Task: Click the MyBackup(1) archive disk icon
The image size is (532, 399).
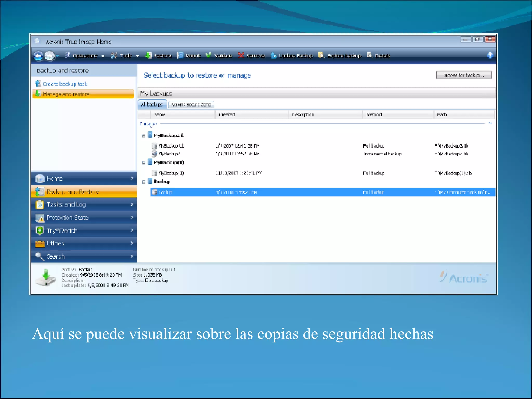Action: tap(150, 162)
